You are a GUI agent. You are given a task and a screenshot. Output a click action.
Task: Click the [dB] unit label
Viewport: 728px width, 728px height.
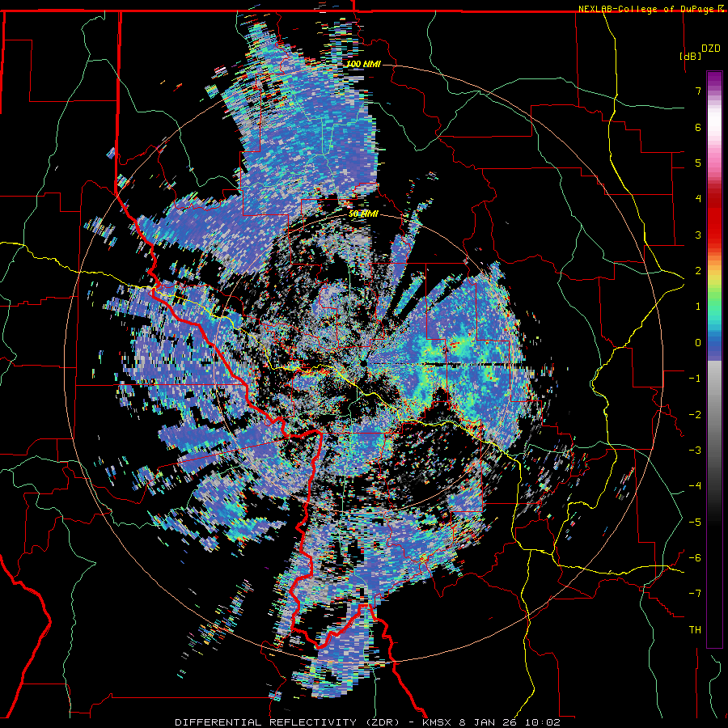coord(691,56)
